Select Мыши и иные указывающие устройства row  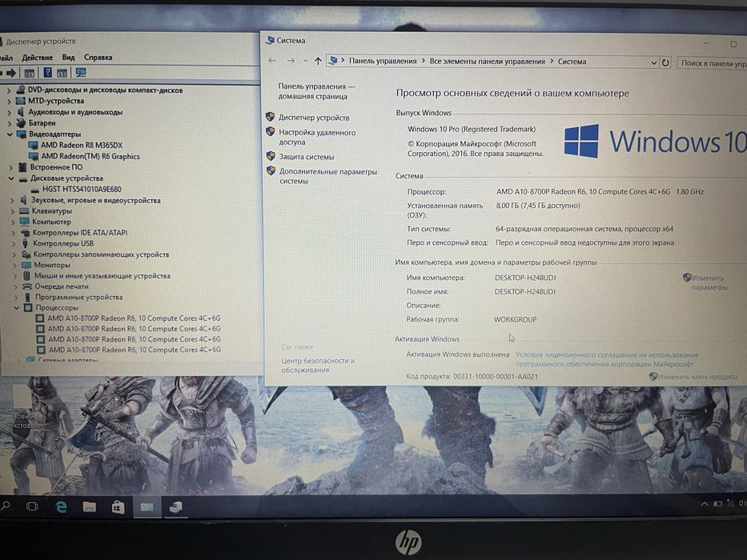coord(102,276)
